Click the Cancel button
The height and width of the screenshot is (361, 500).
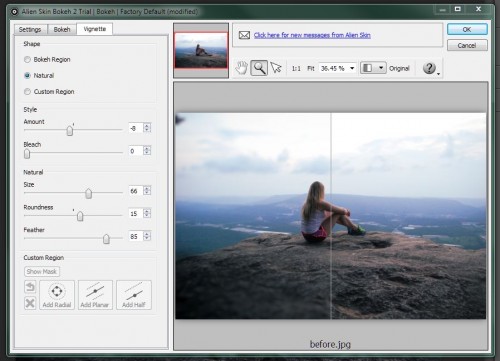[467, 45]
